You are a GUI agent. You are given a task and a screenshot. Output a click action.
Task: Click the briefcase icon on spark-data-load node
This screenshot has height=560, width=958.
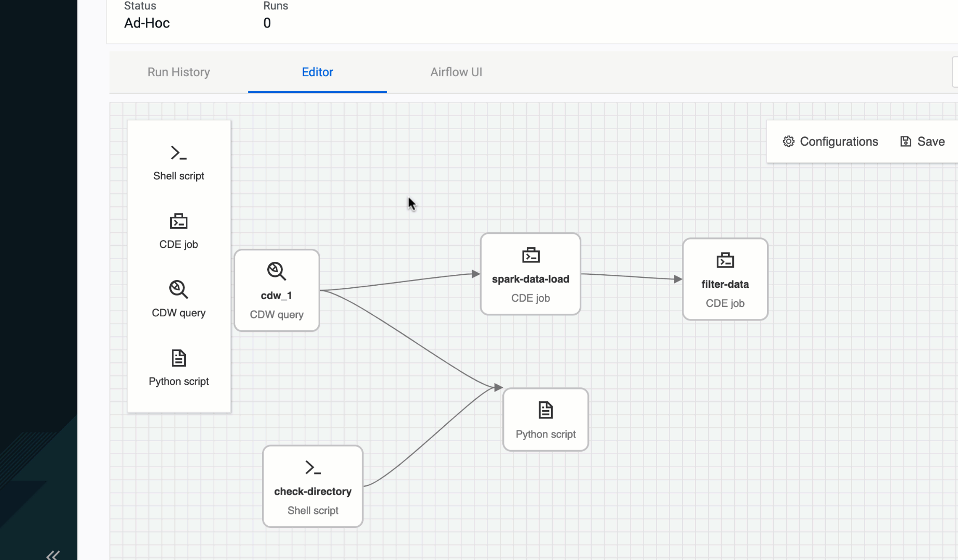pos(530,255)
